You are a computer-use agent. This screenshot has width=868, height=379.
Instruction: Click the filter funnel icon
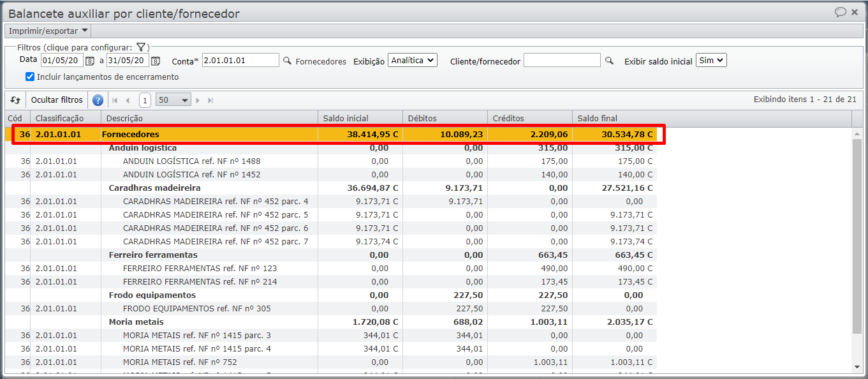(142, 47)
